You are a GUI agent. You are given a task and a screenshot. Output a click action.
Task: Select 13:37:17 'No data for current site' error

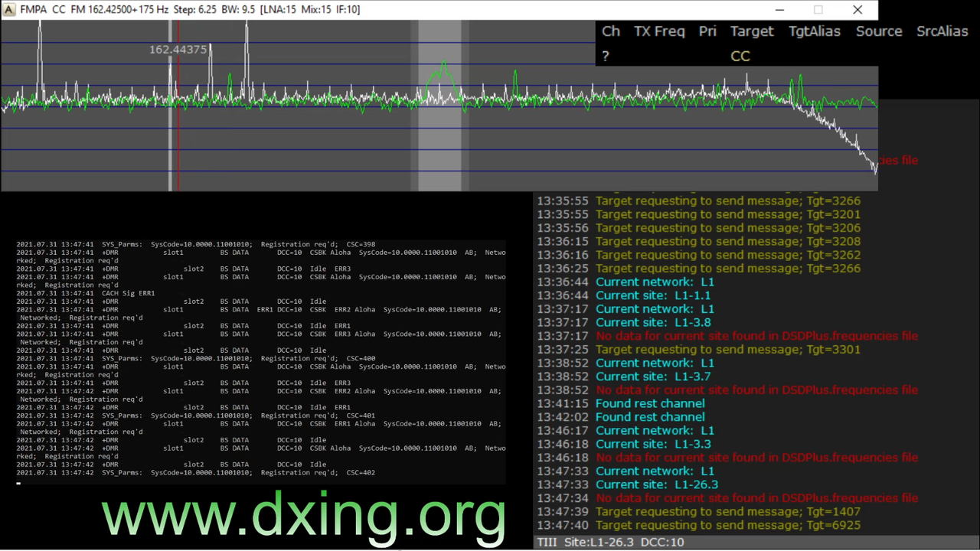727,336
